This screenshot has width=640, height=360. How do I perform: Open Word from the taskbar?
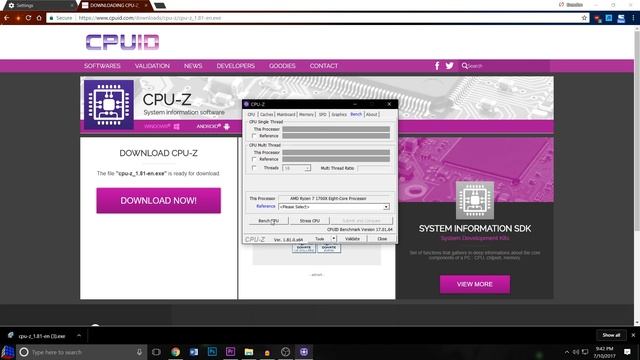(194, 352)
